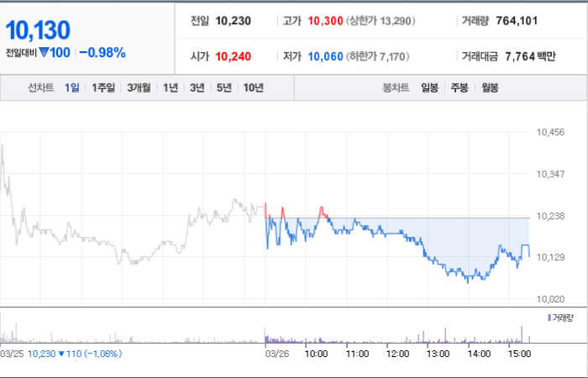
Task: Select the 5년 chart period
Action: (224, 87)
